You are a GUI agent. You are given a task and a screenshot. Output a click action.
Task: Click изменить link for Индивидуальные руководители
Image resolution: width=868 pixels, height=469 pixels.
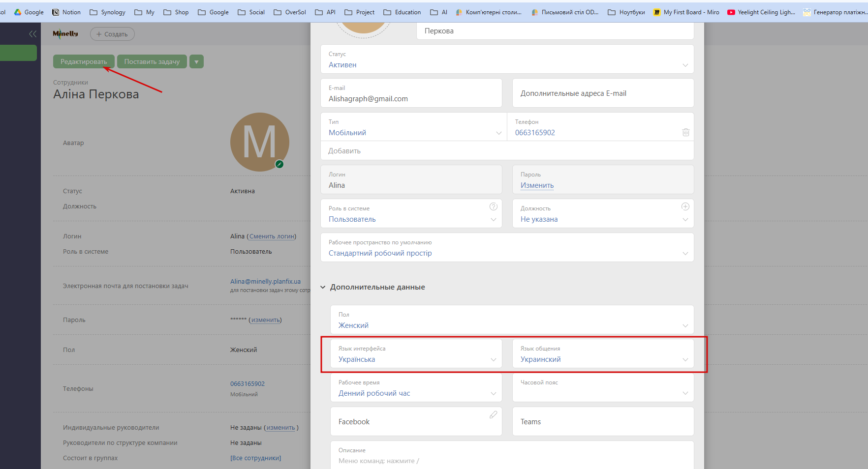coord(280,428)
